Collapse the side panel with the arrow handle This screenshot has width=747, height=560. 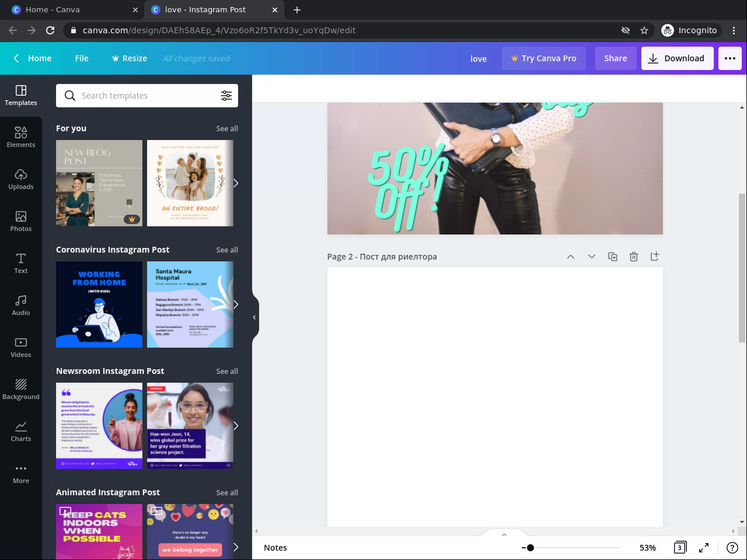(x=255, y=317)
